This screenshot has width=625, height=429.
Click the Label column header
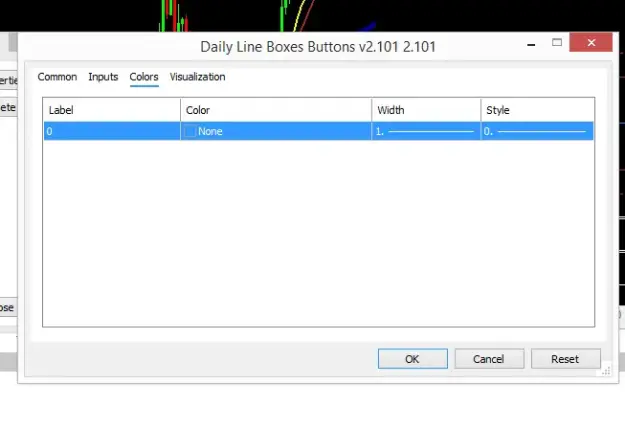click(112, 110)
